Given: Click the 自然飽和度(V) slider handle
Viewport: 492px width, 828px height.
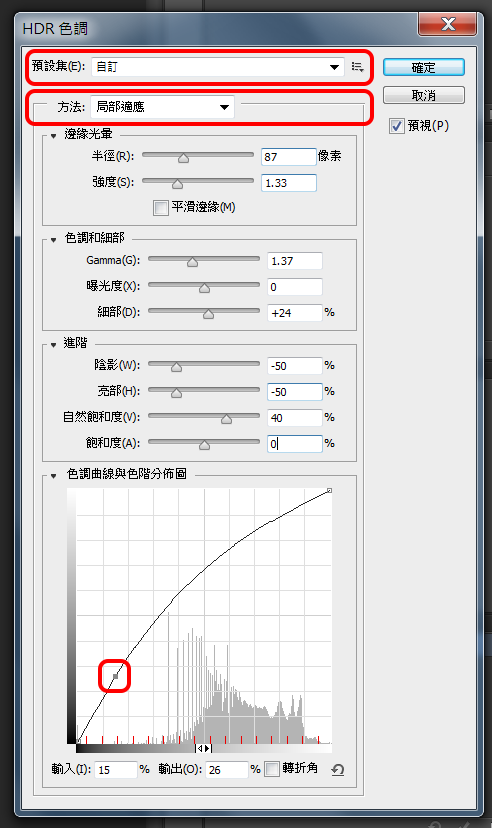Looking at the screenshot, I should pyautogui.click(x=226, y=418).
